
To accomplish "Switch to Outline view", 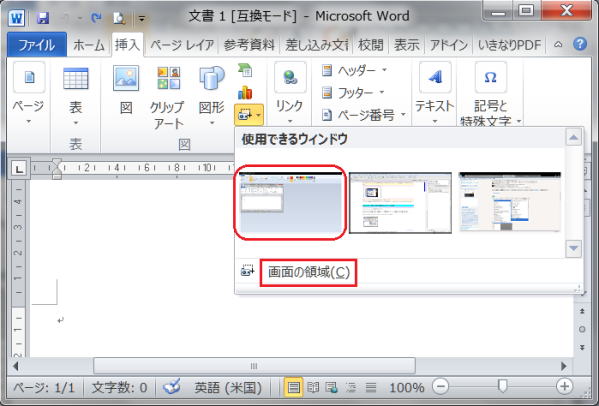I will click(x=351, y=388).
